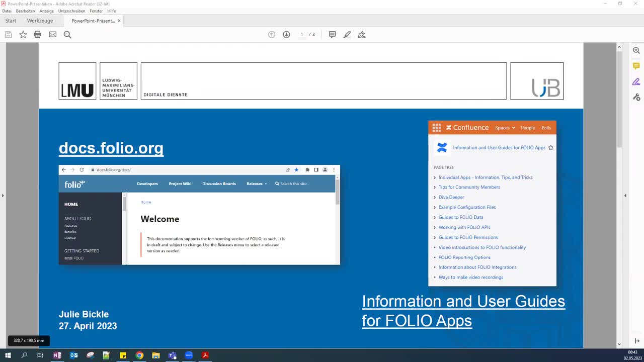644x362 pixels.
Task: Click People in the Confluence header
Action: pos(528,128)
